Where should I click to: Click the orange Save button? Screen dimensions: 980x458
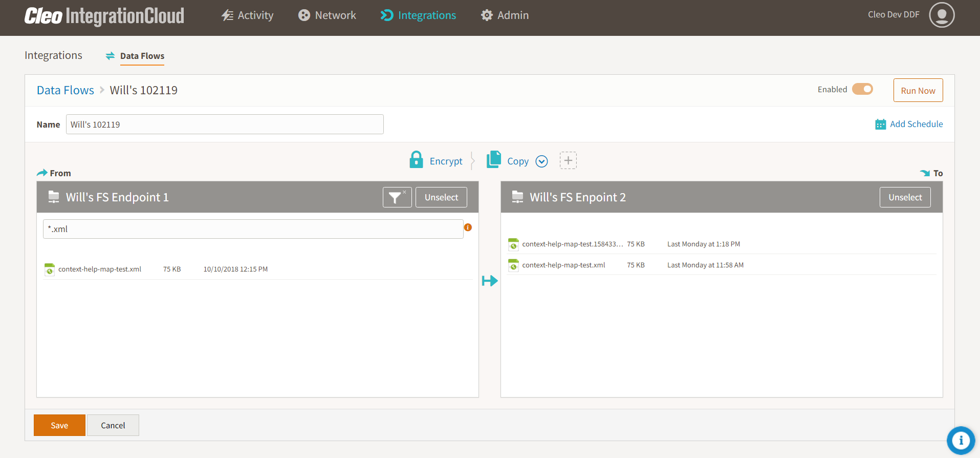pyautogui.click(x=59, y=425)
